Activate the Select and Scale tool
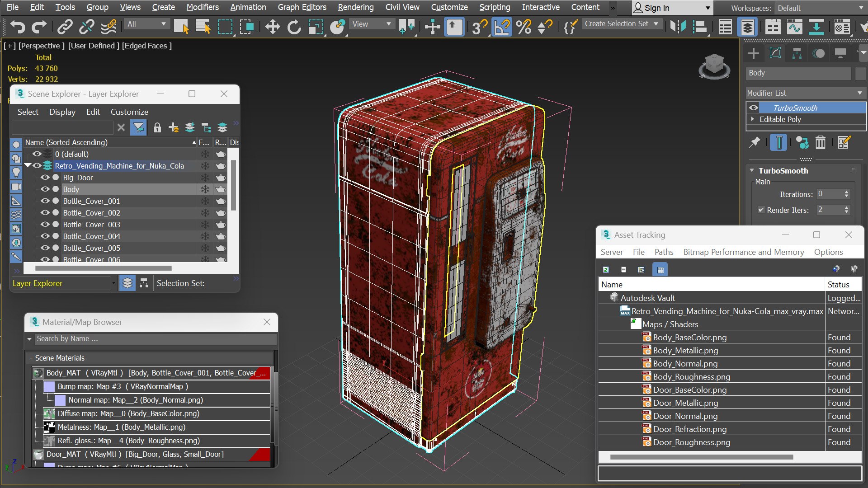Viewport: 868px width, 488px height. (x=316, y=27)
